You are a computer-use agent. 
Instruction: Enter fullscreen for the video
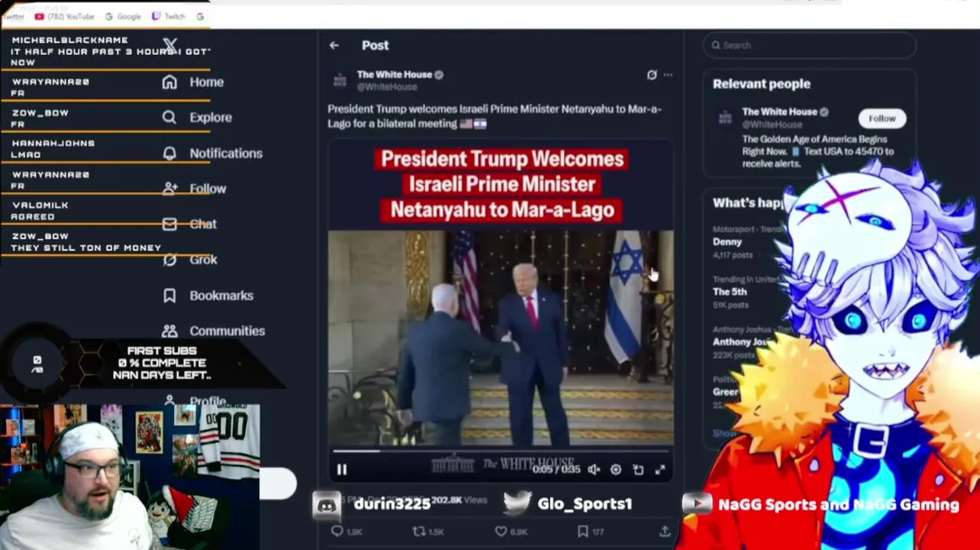660,470
